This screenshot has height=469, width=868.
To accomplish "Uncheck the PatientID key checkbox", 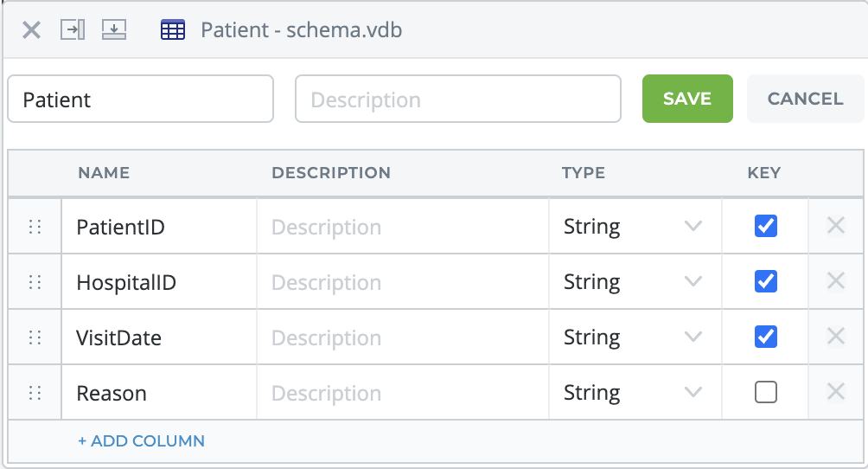I will pos(765,227).
